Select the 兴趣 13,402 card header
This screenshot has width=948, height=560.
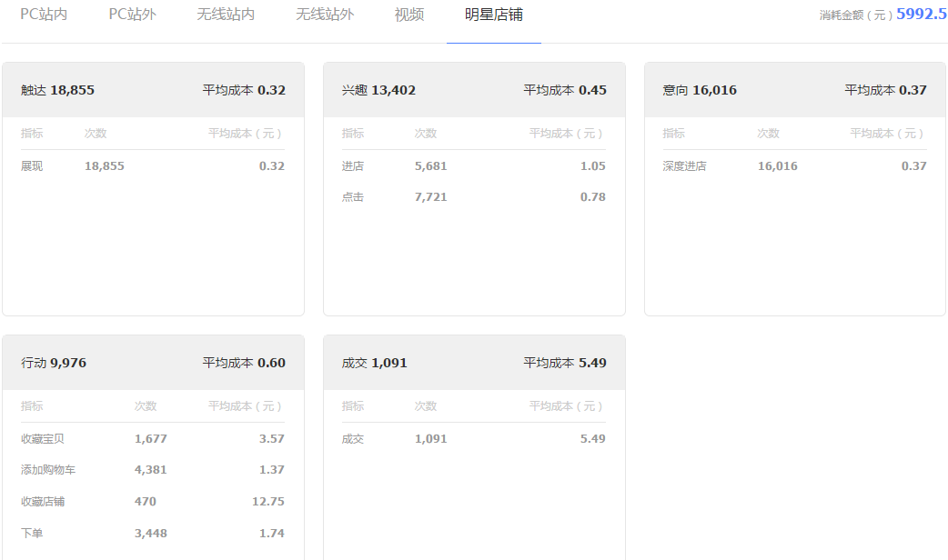point(474,90)
